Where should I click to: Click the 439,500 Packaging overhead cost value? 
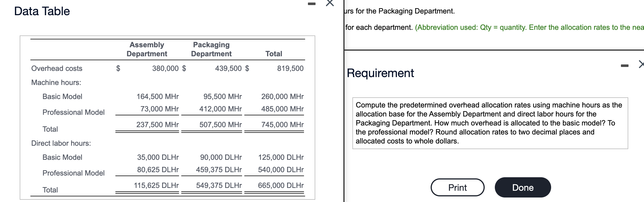228,68
